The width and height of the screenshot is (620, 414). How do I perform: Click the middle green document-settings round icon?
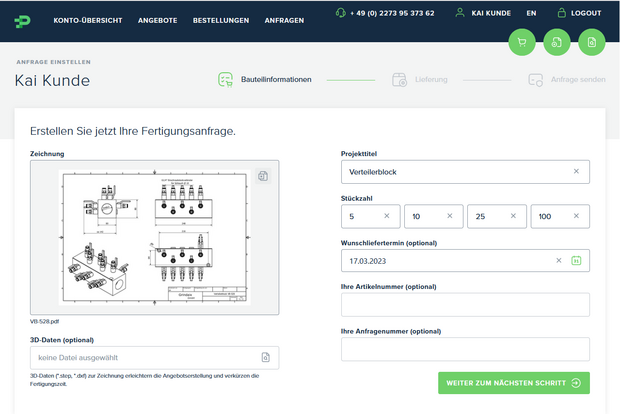point(557,42)
